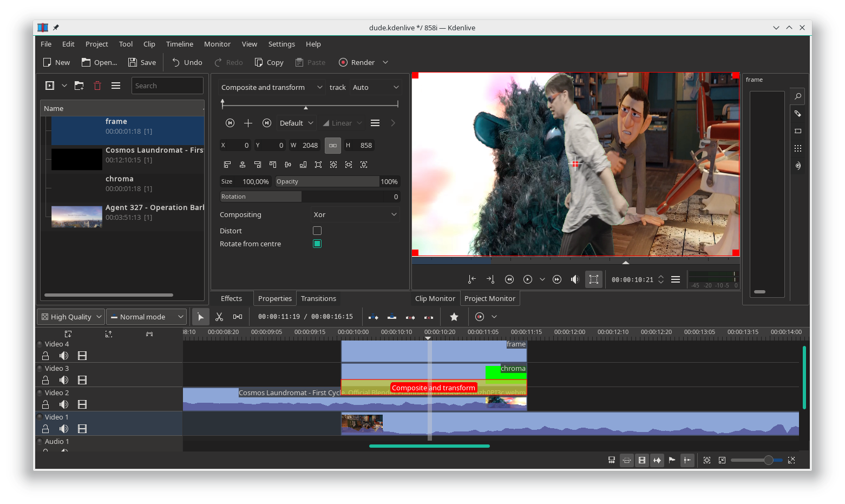Click the tag icon in right sidebar
The image size is (845, 504).
[798, 114]
